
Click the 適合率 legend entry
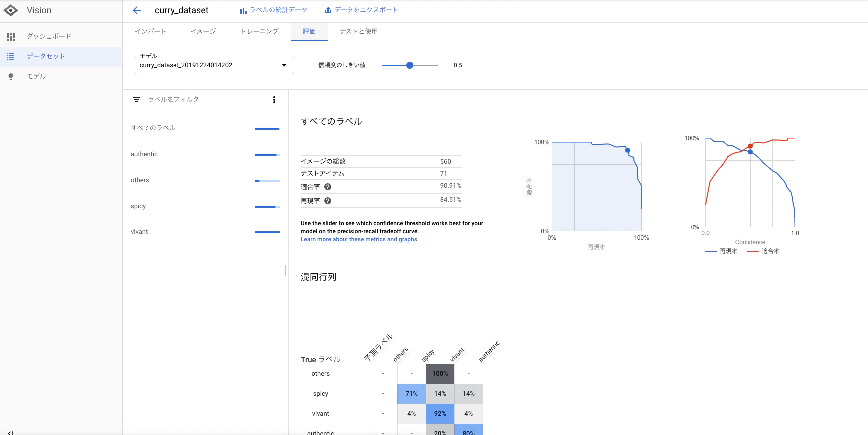point(764,251)
